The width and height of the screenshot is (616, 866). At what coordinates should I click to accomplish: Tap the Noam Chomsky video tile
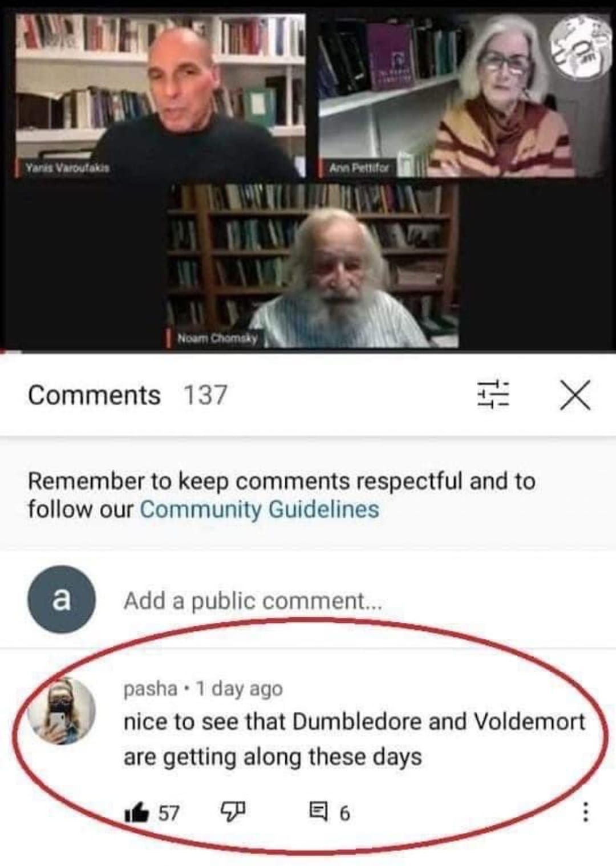point(312,266)
